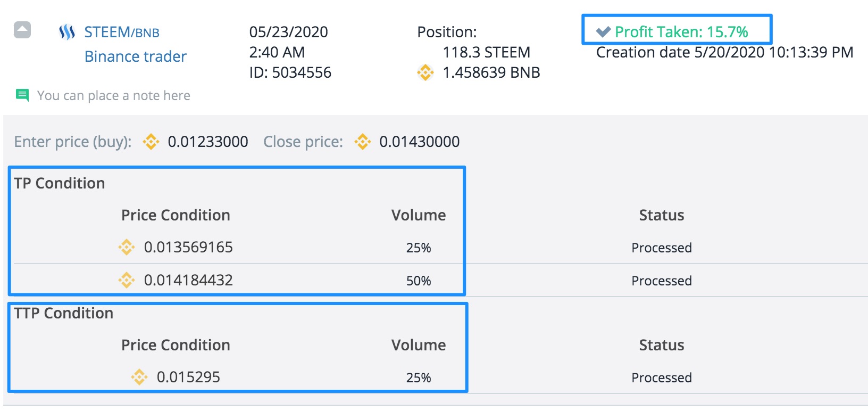Click the TP Condition section heading

coord(60,183)
